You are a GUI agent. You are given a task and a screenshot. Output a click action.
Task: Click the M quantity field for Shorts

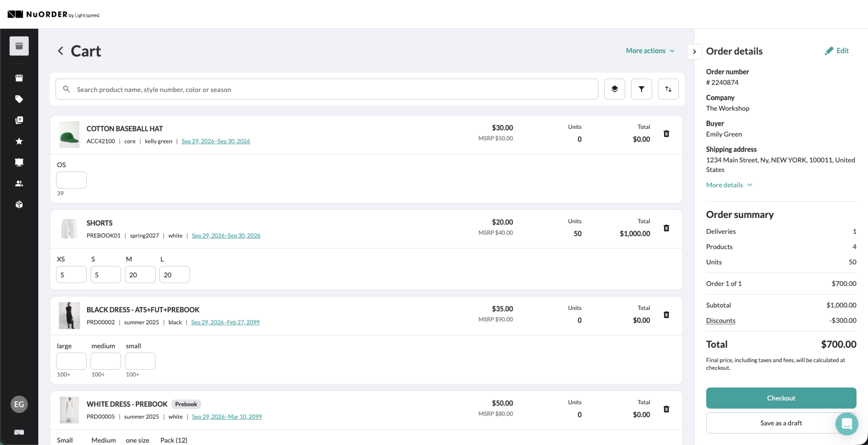140,274
